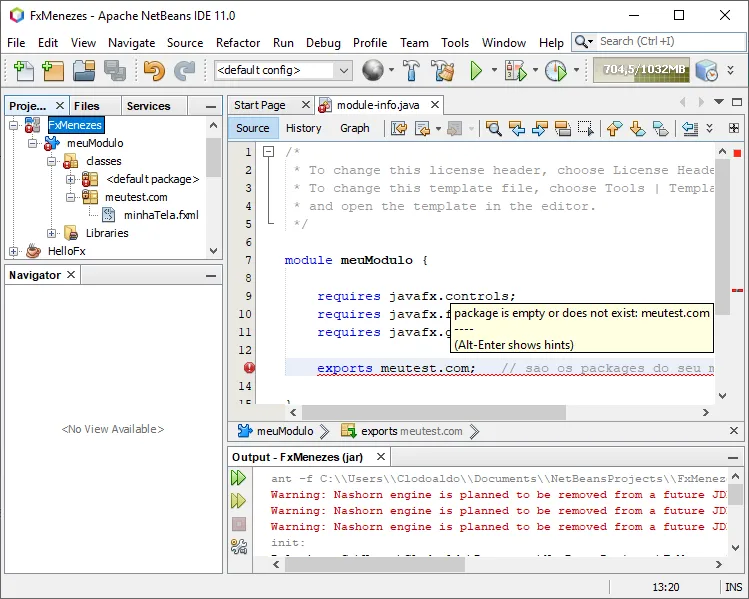Click the New Project toolbar icon

click(x=53, y=71)
